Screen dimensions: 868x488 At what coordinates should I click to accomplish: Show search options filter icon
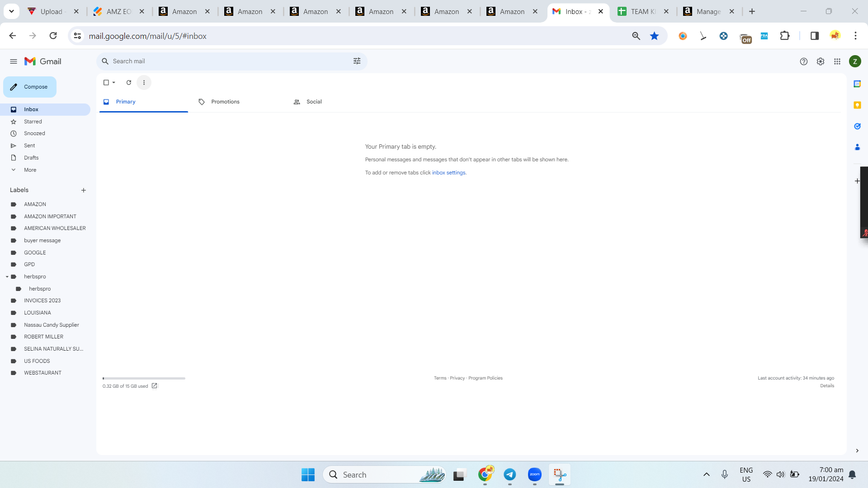pos(357,61)
